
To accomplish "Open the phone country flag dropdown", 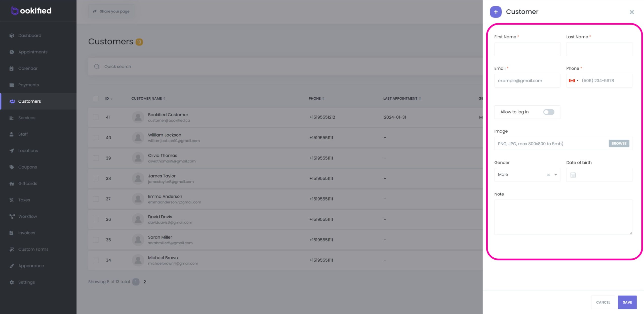I will (x=574, y=81).
